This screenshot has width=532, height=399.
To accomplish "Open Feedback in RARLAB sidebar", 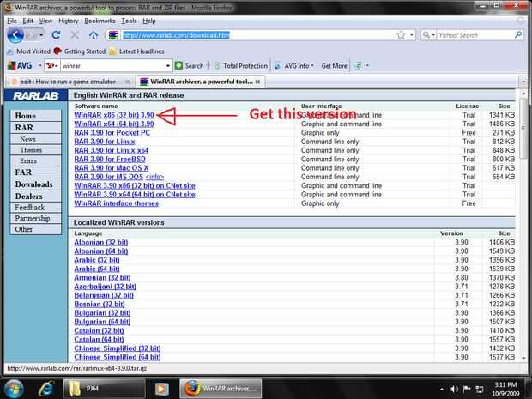I will tap(36, 208).
